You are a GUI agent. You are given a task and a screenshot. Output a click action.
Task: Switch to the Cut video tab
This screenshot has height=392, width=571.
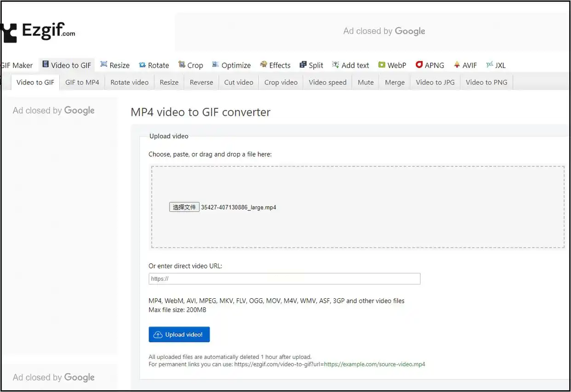click(239, 82)
